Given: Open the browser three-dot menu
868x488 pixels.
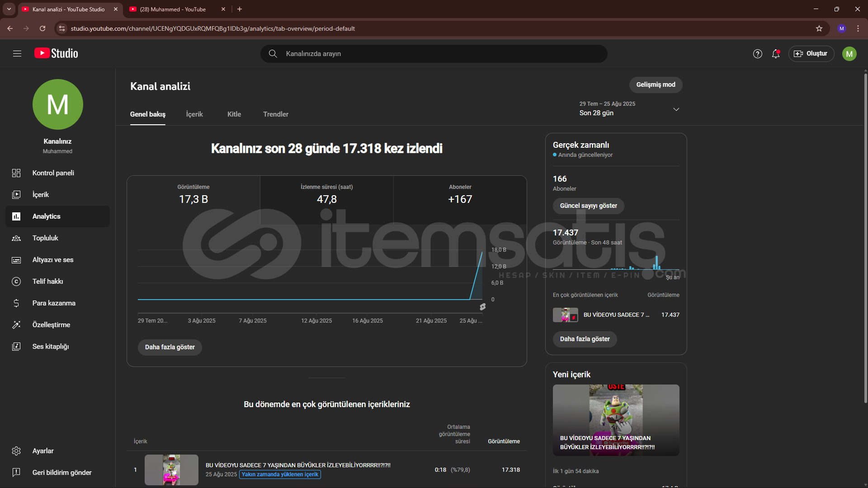Looking at the screenshot, I should coord(858,28).
